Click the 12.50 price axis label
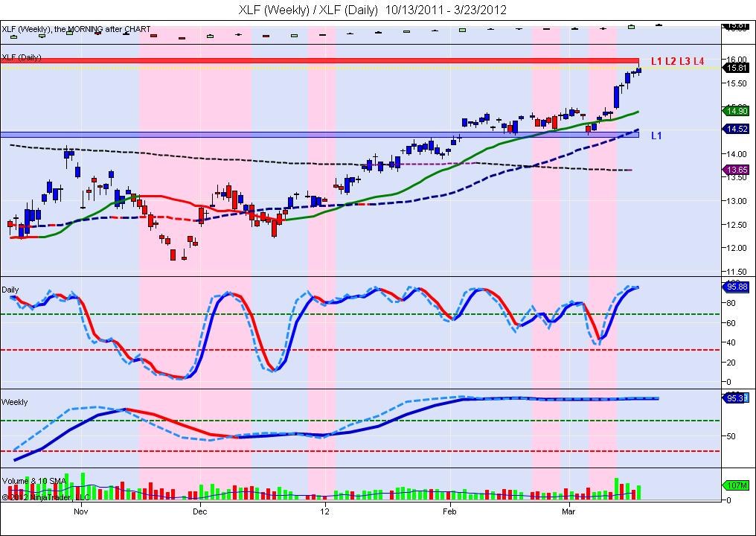This screenshot has height=536, width=756. pyautogui.click(x=737, y=225)
